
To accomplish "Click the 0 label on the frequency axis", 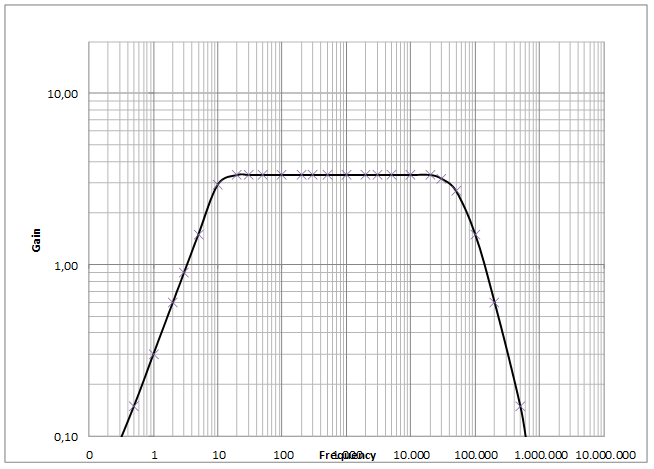I will coord(89,455).
